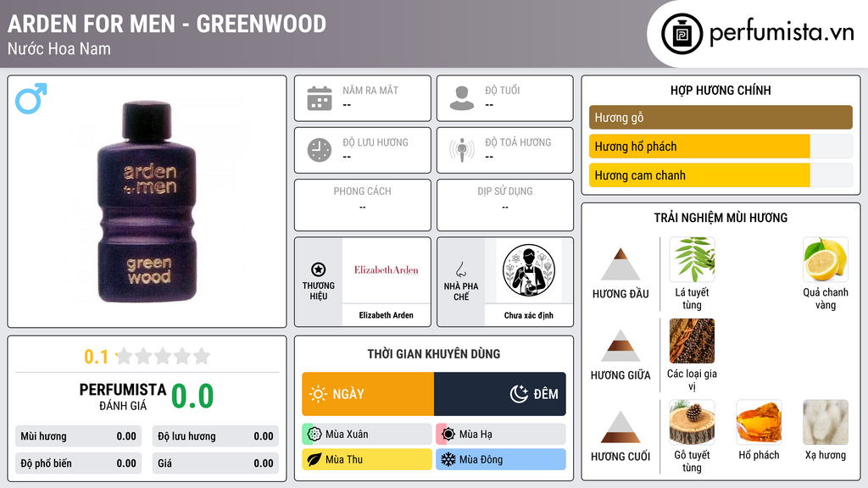Click the Chưa xác định perfumer caption
Screen dimensions: 868x488
coord(529,315)
